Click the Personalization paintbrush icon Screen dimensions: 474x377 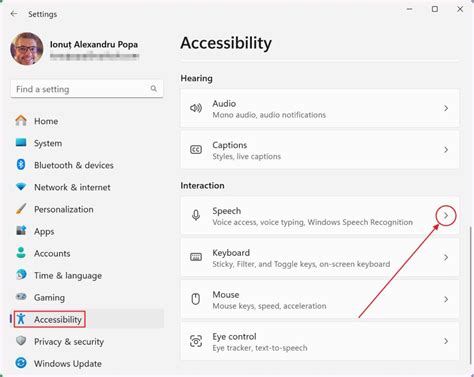pos(21,209)
